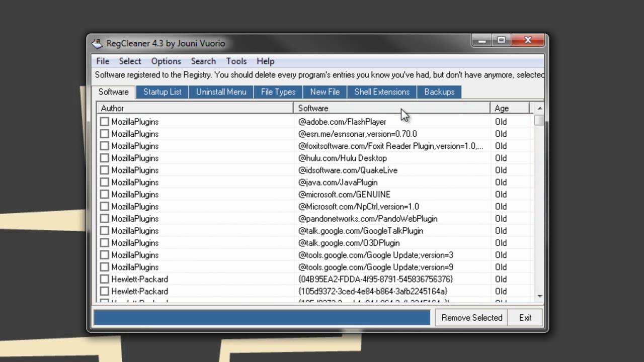The height and width of the screenshot is (362, 644).
Task: Click the Remove Selected button
Action: 472,318
